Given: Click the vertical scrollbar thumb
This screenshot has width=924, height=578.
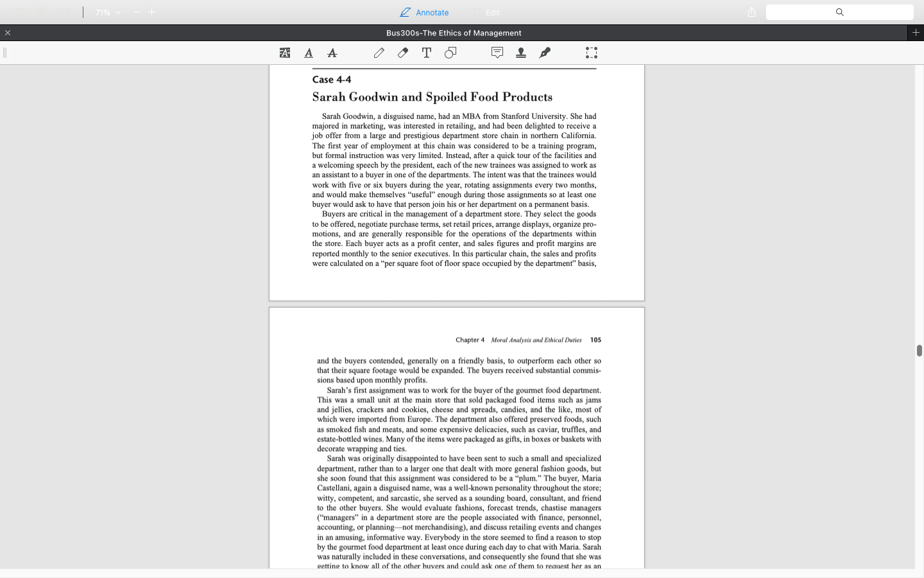Looking at the screenshot, I should pyautogui.click(x=920, y=351).
